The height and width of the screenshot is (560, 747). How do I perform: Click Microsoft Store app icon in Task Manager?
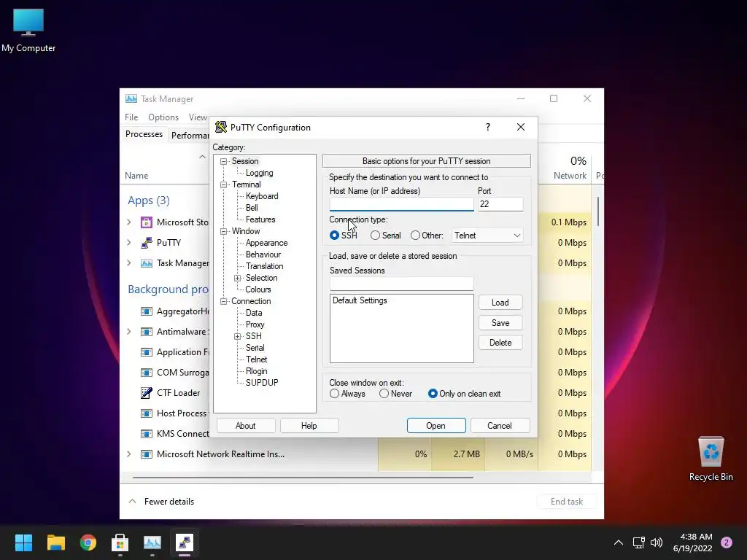coord(146,222)
